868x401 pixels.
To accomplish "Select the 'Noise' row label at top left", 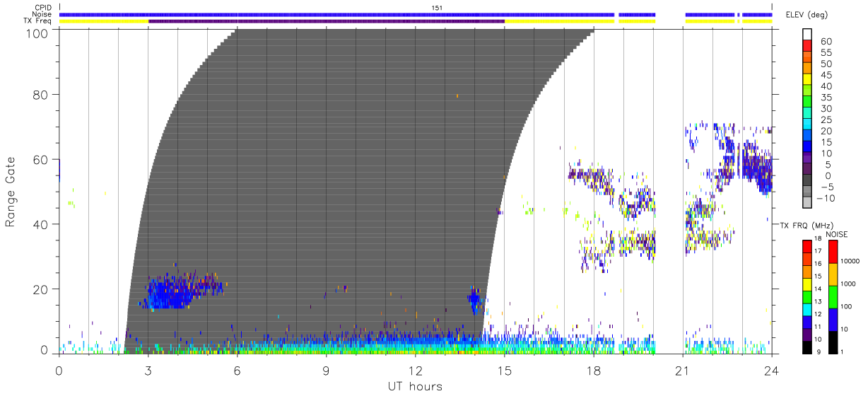I will [43, 14].
